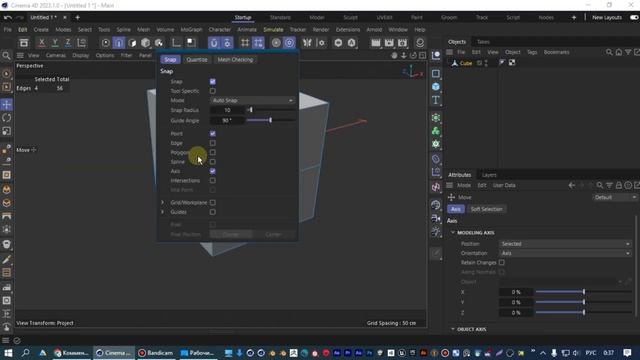The height and width of the screenshot is (360, 640).
Task: Collapse the MODELING AXIS section
Action: tap(453, 233)
